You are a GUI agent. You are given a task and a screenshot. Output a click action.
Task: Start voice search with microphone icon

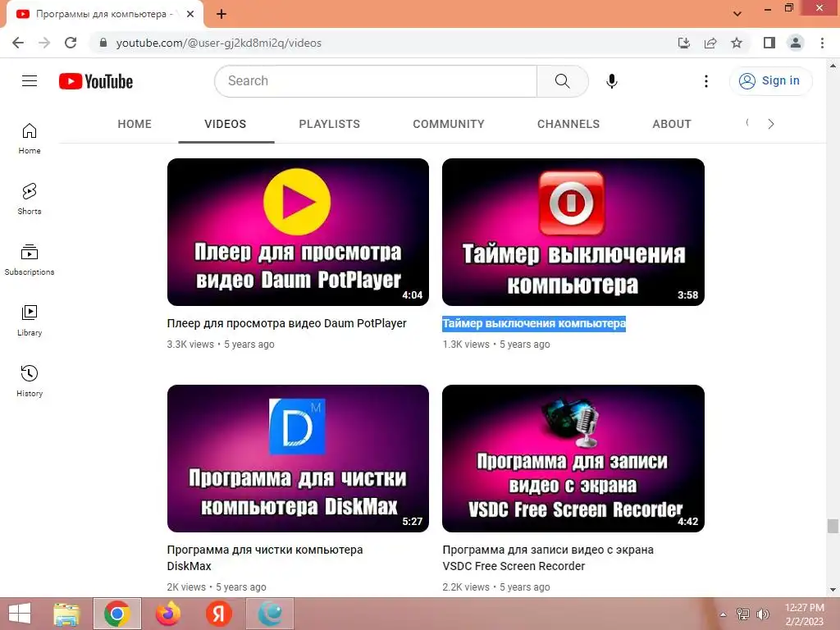pyautogui.click(x=612, y=81)
